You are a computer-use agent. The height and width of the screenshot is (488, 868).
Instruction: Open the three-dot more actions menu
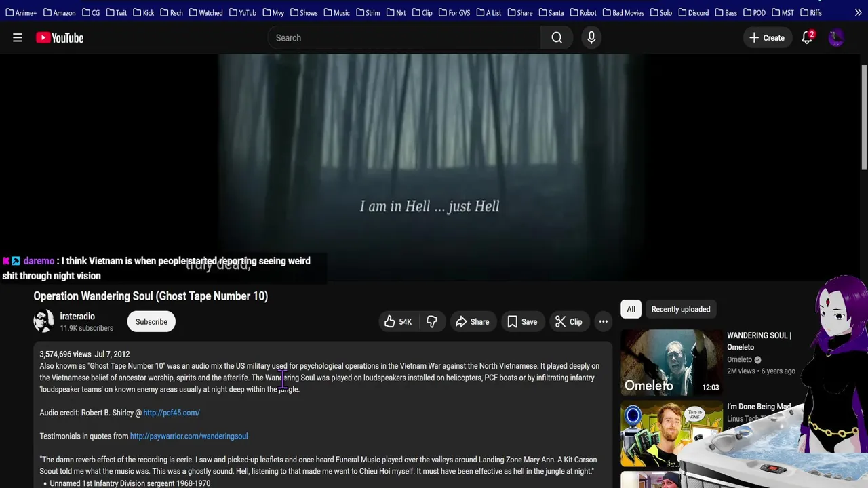point(603,322)
